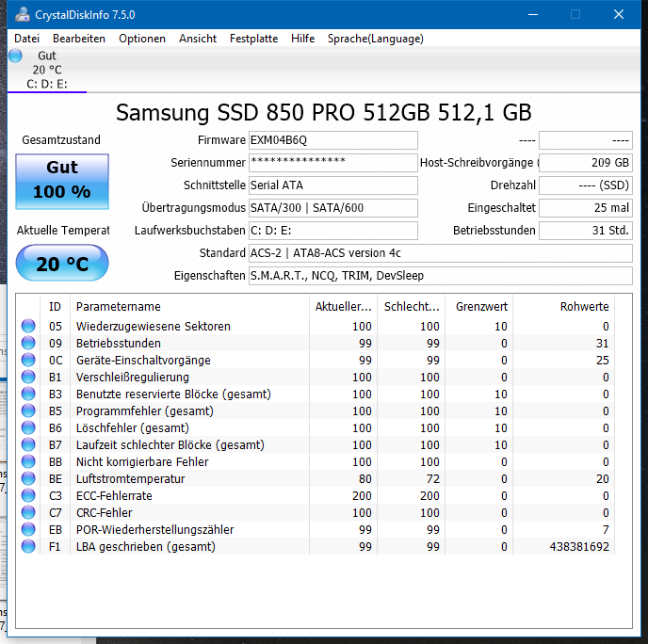Open the Hilfe menu

tap(302, 39)
